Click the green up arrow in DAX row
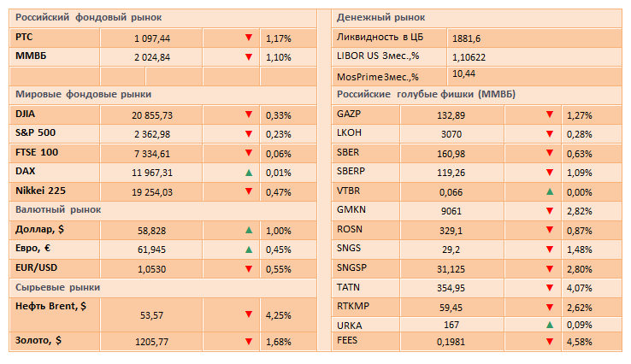This screenshot has width=631, height=364. coord(248,173)
